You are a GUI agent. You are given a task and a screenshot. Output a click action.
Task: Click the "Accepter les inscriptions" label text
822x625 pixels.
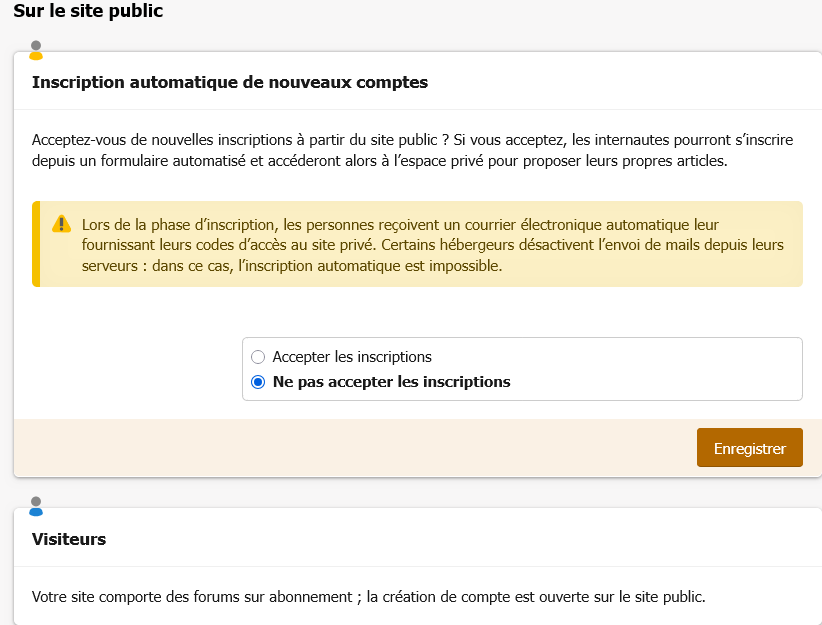tap(351, 357)
